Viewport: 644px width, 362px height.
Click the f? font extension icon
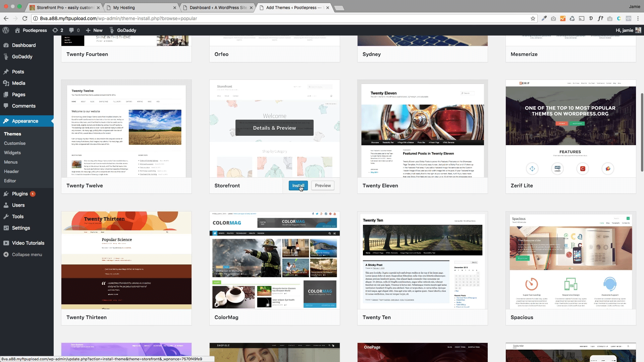coord(600,18)
